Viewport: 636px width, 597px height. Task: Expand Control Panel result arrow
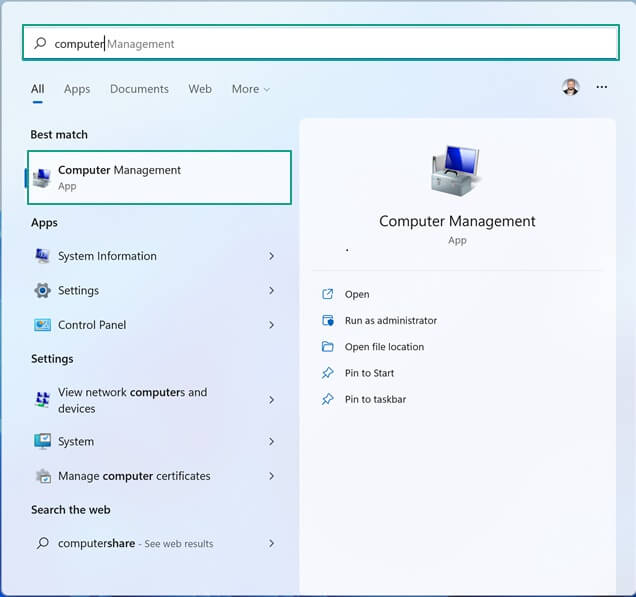point(271,325)
